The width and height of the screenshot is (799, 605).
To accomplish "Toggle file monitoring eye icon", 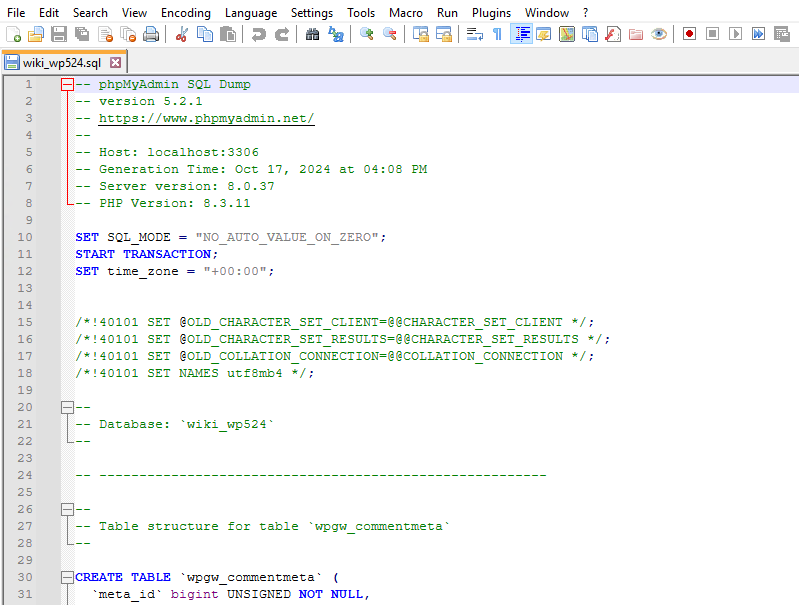I will coord(659,34).
